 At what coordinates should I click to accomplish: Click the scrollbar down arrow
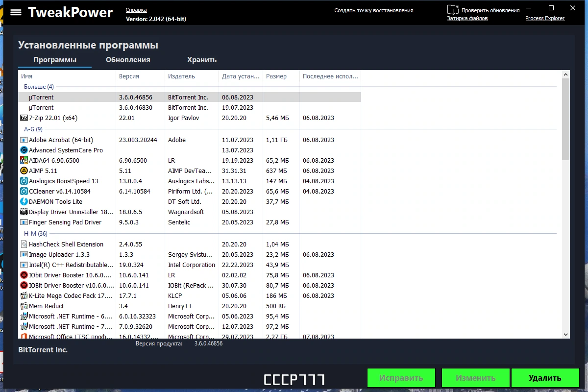coord(566,334)
